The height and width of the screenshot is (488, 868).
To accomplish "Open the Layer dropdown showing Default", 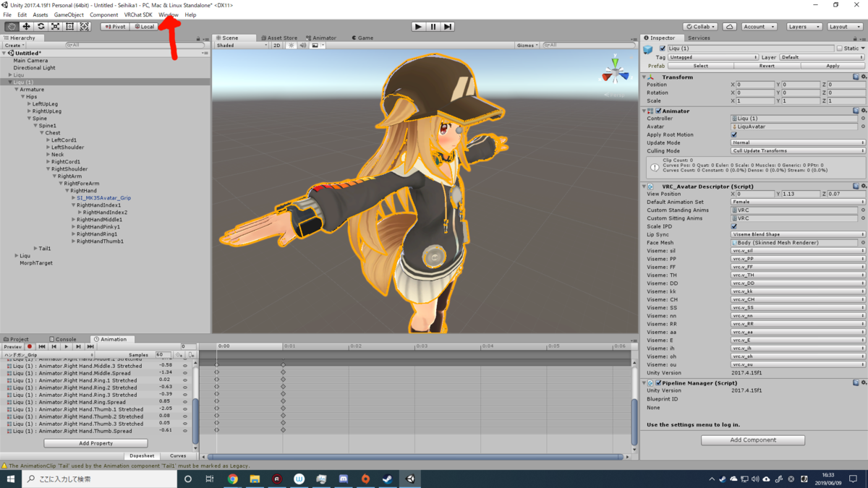I will (x=822, y=57).
